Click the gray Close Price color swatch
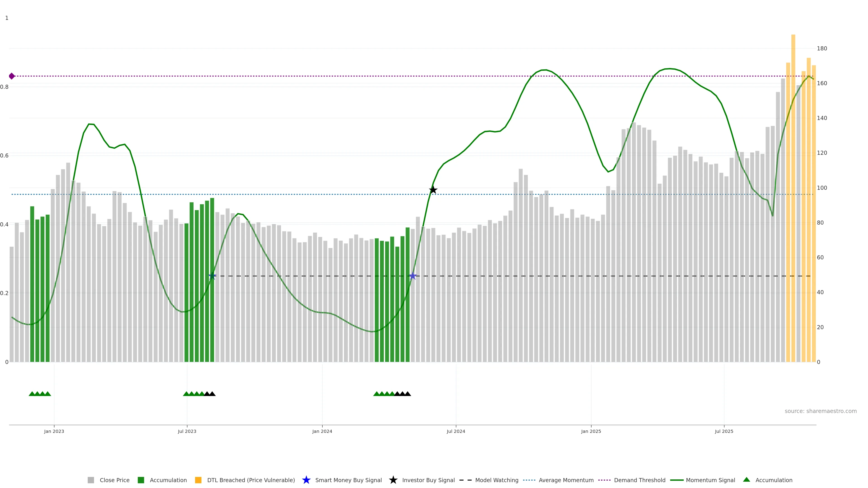 (91, 480)
